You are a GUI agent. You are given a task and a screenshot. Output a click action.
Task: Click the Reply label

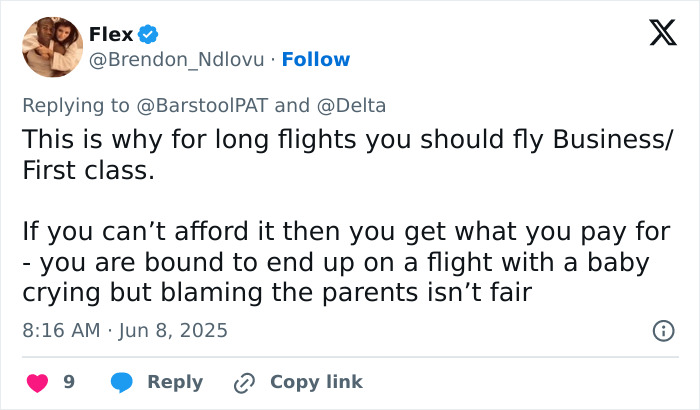click(x=175, y=382)
